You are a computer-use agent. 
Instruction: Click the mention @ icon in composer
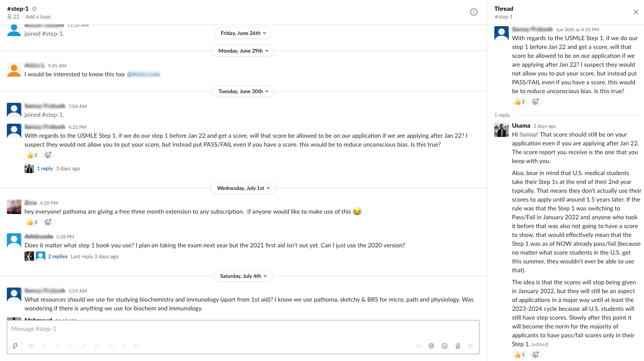point(431,346)
